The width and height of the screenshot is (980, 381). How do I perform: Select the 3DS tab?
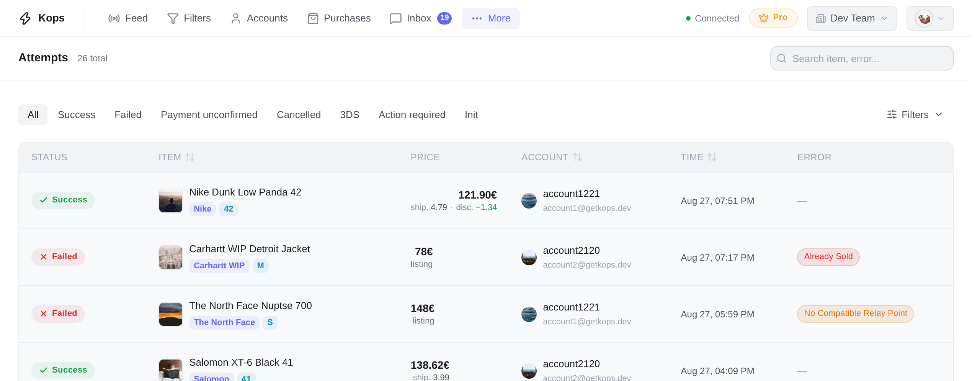pyautogui.click(x=350, y=115)
